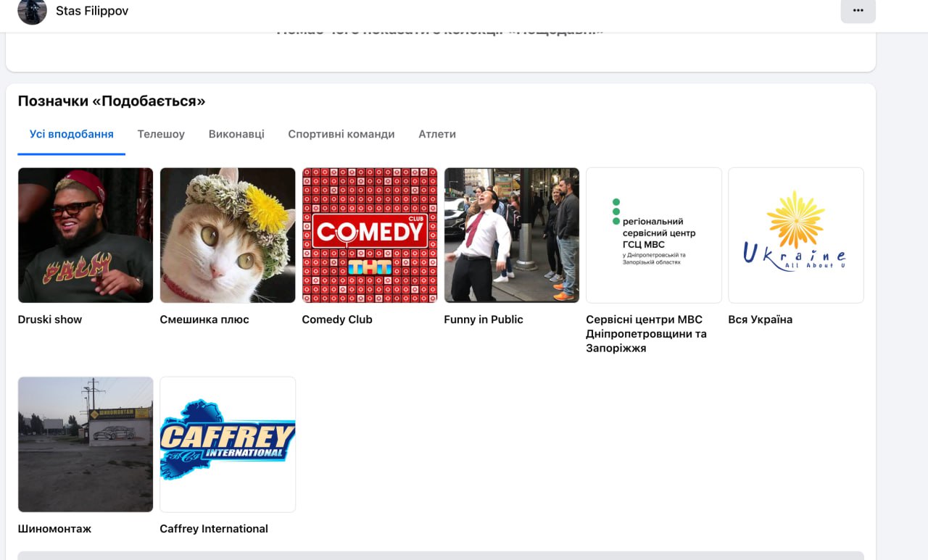The width and height of the screenshot is (928, 560).
Task: Click the Сервісні центри МВС page title
Action: point(647,334)
